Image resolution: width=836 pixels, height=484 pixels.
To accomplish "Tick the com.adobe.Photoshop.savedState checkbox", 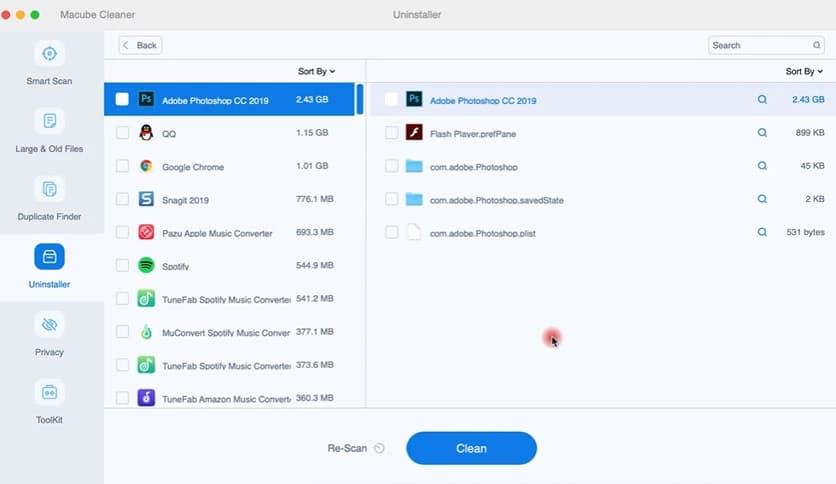I will pos(391,199).
